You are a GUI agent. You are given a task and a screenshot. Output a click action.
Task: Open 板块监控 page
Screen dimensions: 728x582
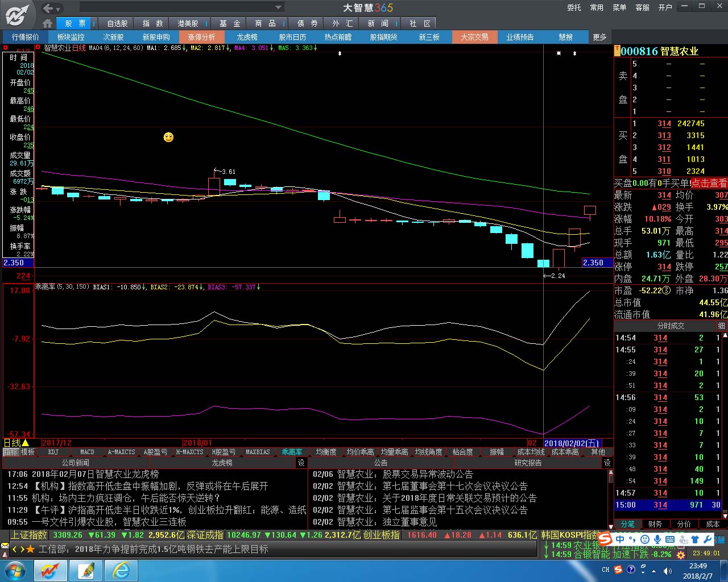(71, 37)
